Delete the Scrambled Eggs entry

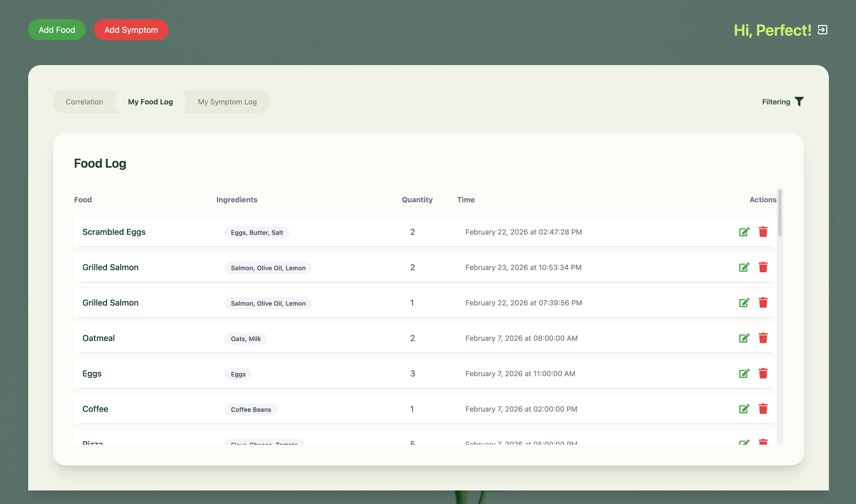763,232
